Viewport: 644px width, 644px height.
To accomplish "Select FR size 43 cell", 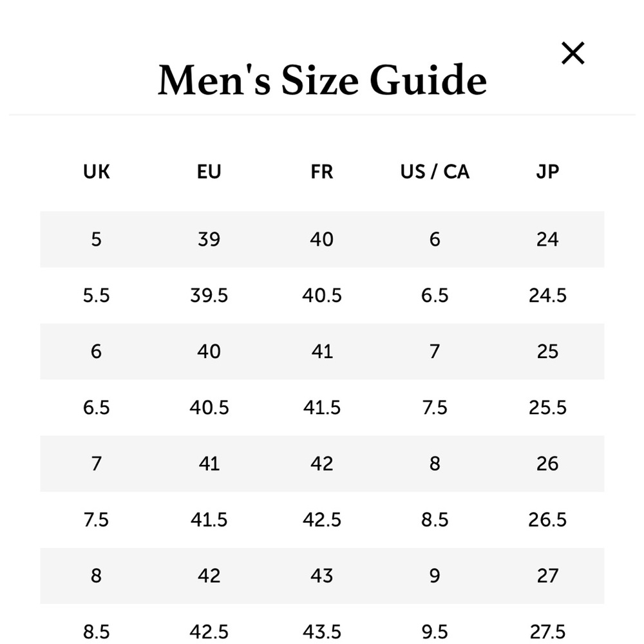I will (x=322, y=576).
